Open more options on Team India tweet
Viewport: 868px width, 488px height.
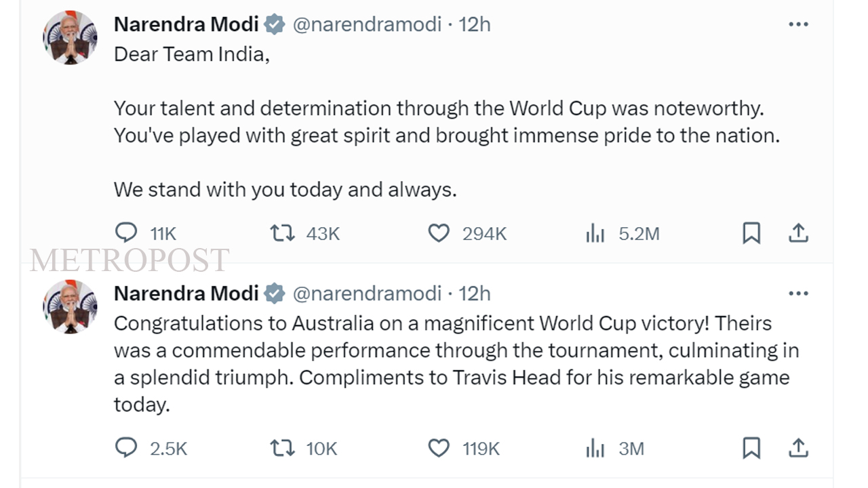(798, 24)
